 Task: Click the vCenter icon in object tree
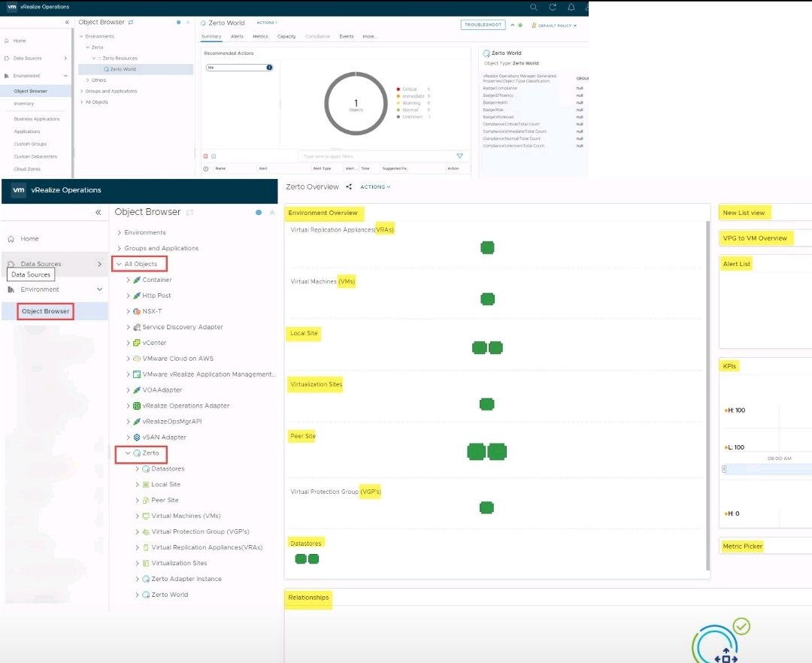click(137, 343)
